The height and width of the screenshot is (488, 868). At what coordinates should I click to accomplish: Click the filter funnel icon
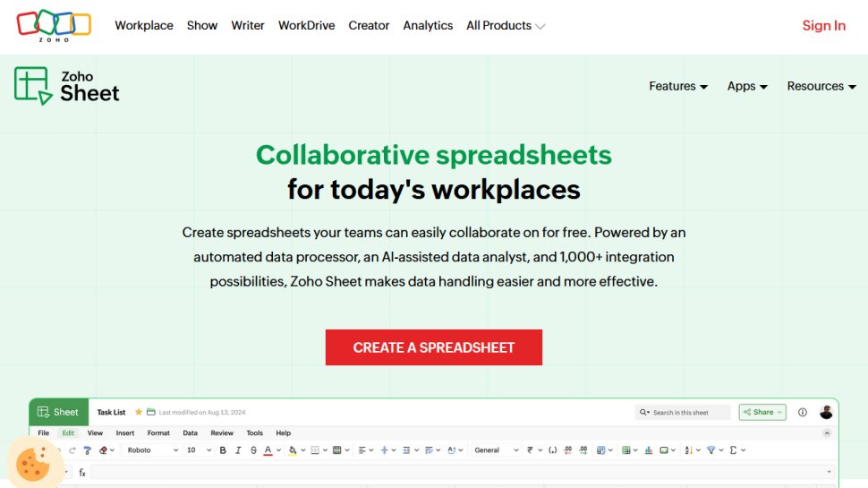tap(711, 450)
